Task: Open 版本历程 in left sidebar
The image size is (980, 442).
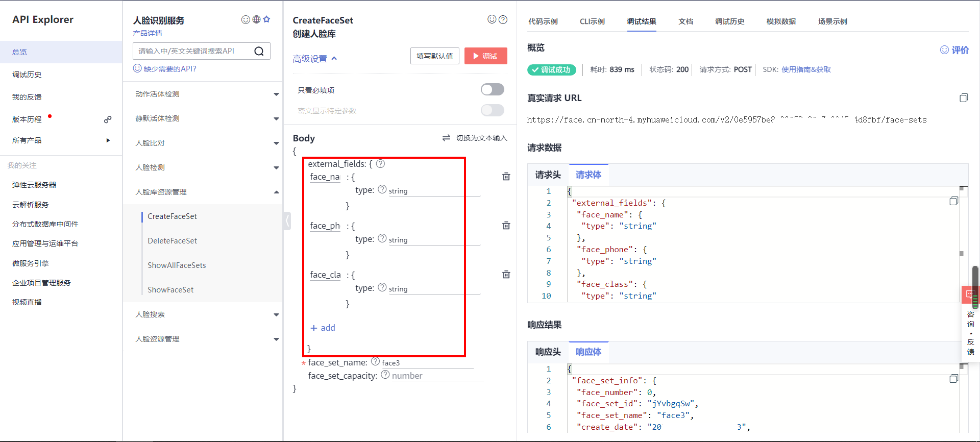Action: (27, 119)
